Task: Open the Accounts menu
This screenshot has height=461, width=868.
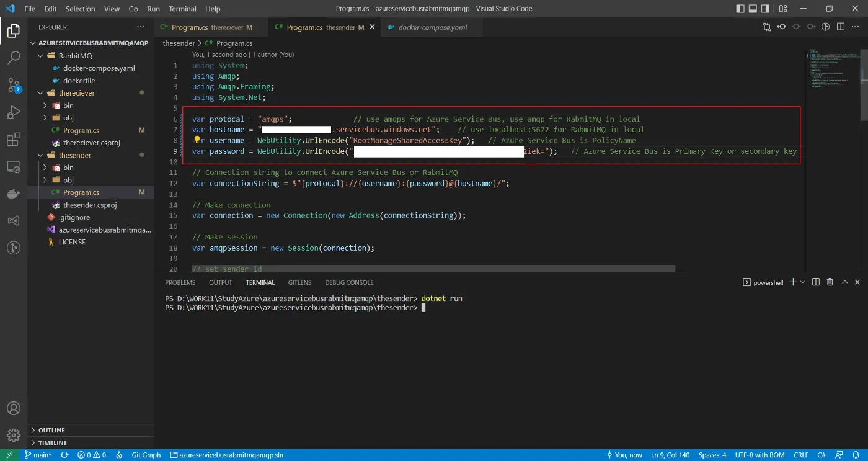Action: 14,408
